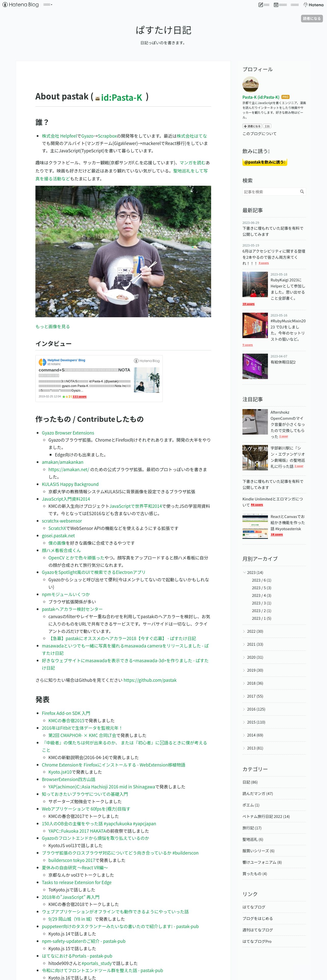This screenshot has height=980, width=327.
Task: Click the 18 users bookmark badge
Action: 277,534
